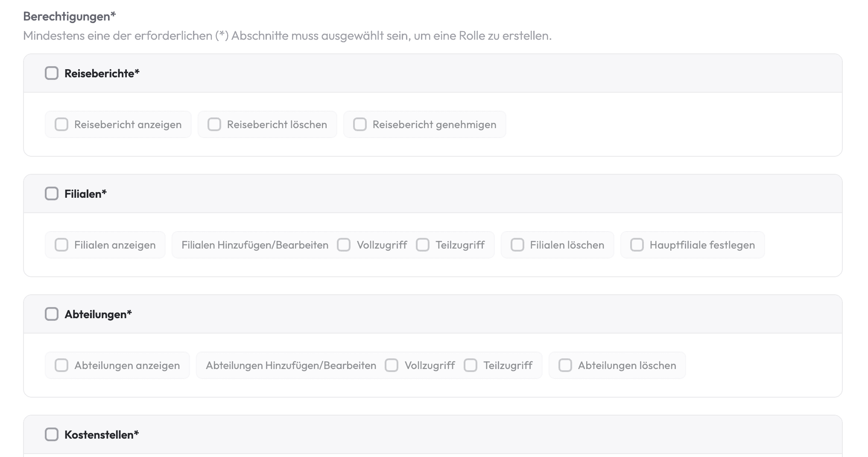Check 'Hauptfiliale festlegen' permission
This screenshot has width=868, height=457.
click(637, 245)
